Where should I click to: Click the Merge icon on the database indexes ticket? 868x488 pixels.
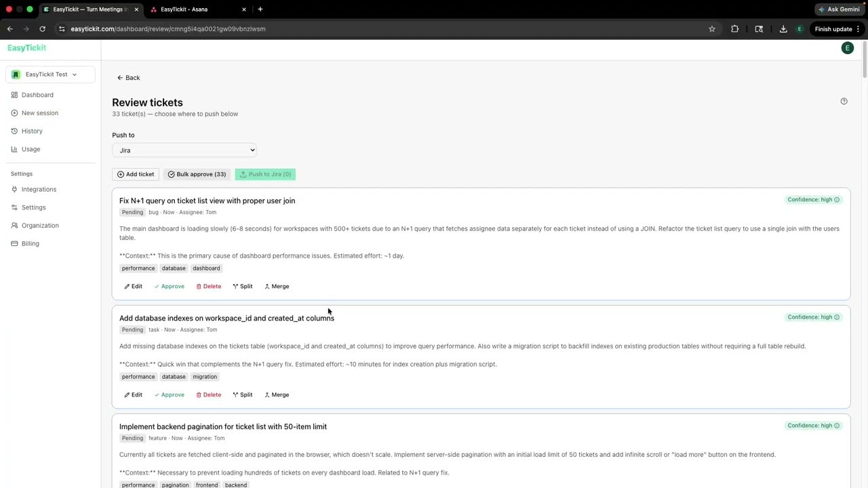[x=268, y=394]
